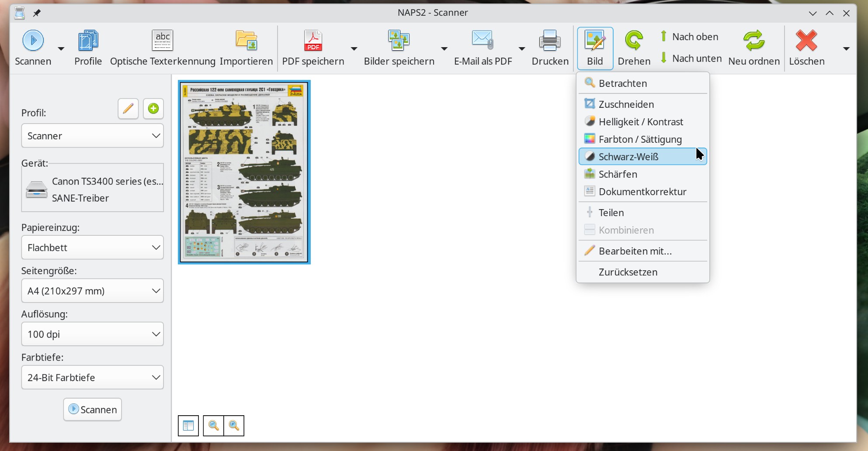Select Betrachten menu entry
Image resolution: width=868 pixels, height=451 pixels.
(x=642, y=83)
